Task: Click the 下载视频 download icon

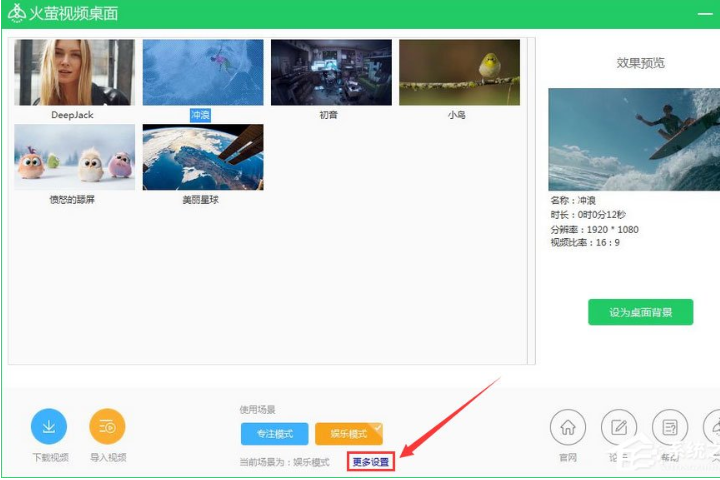Action: tap(49, 427)
